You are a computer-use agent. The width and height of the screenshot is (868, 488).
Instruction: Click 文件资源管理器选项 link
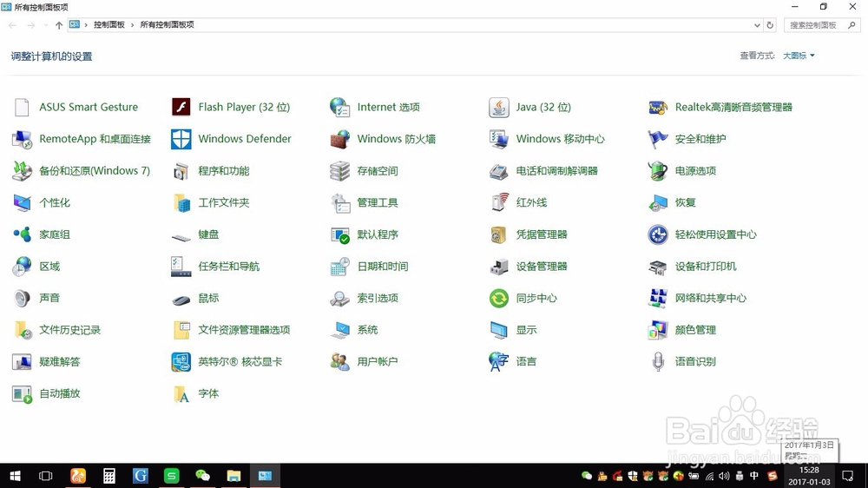(244, 330)
